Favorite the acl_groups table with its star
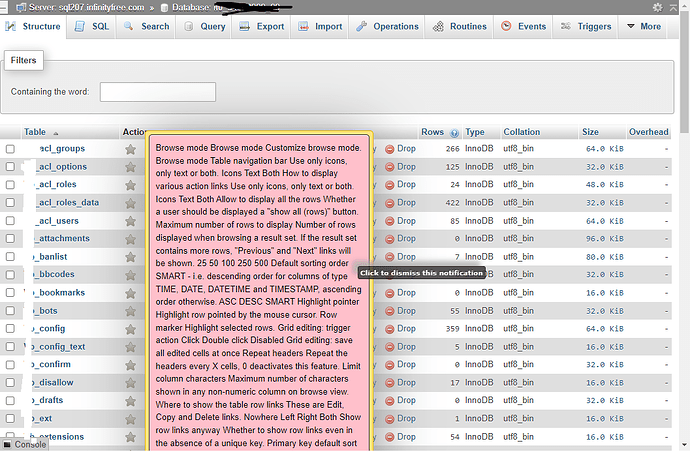 coord(130,149)
